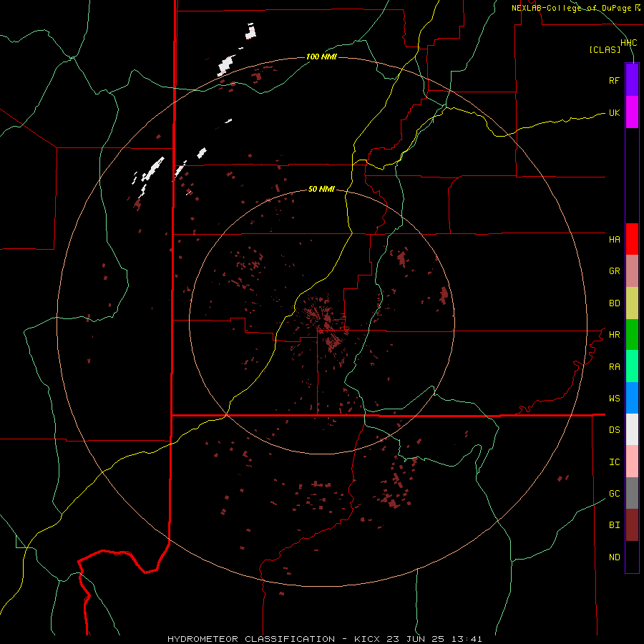The height and width of the screenshot is (644, 644).
Task: Click the GR salmon legend swatch
Action: 632,271
